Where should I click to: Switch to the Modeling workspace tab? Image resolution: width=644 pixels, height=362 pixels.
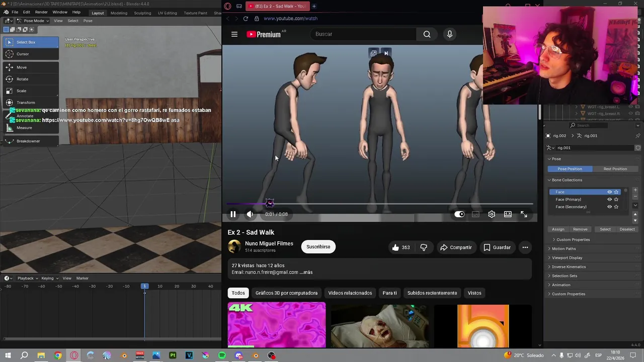point(119,13)
